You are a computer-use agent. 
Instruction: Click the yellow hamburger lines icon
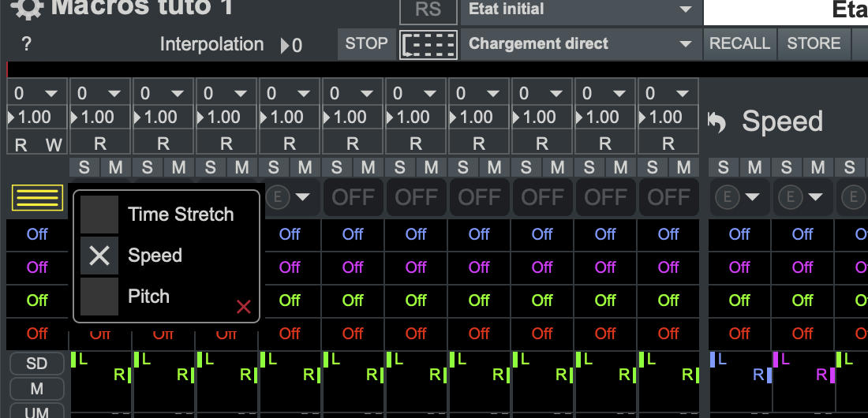point(37,198)
